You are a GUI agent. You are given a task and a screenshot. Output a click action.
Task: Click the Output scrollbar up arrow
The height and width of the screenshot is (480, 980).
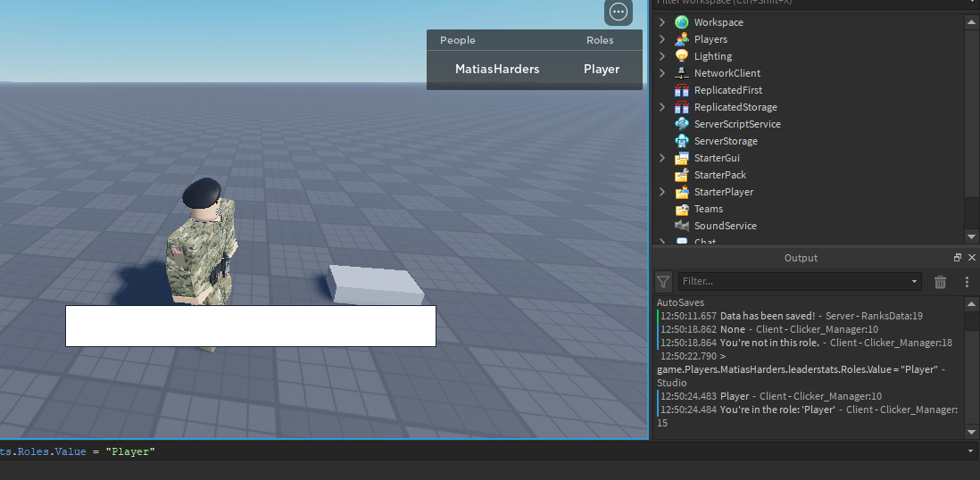click(971, 304)
